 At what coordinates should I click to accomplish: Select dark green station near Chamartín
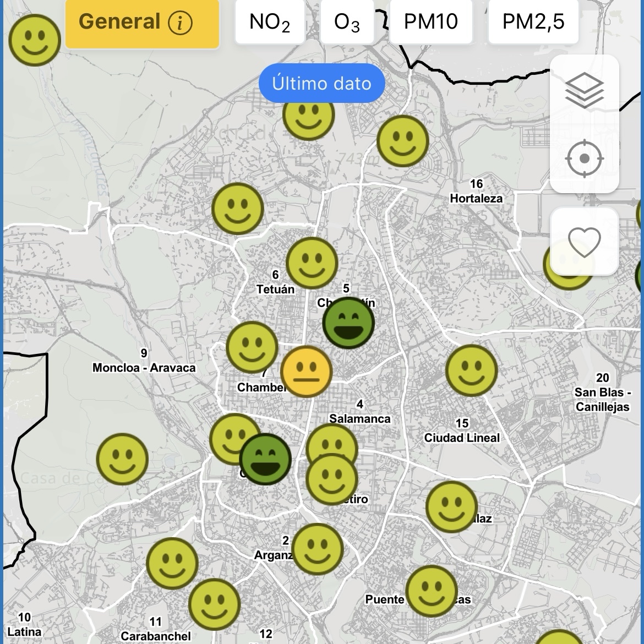pos(348,323)
